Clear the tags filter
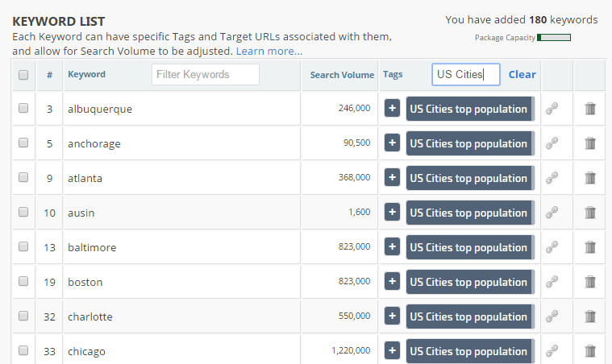The width and height of the screenshot is (612, 364). pos(522,75)
